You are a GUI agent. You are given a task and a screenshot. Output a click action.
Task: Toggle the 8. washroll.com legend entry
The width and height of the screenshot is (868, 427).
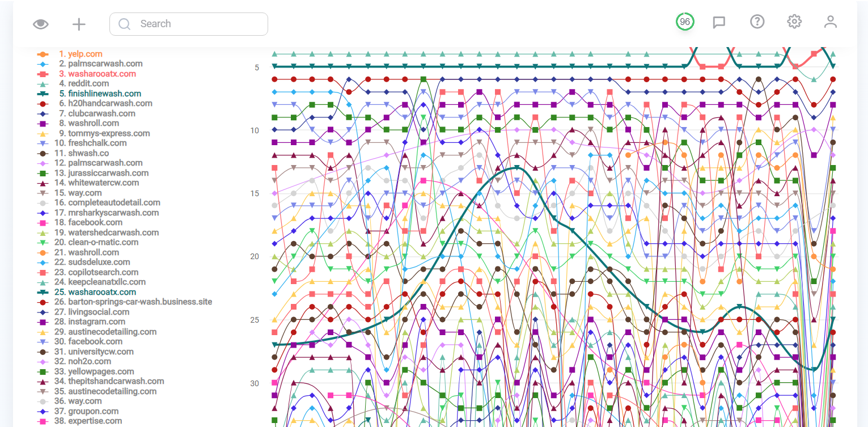click(78, 123)
